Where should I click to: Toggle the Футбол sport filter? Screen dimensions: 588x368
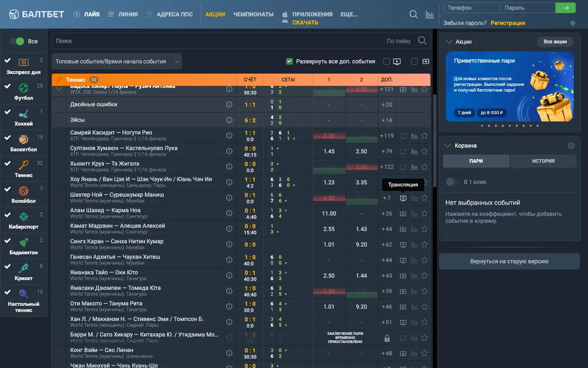[24, 91]
